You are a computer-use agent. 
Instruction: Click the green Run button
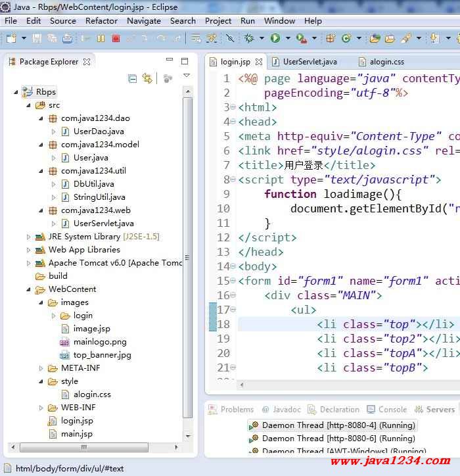(x=275, y=38)
